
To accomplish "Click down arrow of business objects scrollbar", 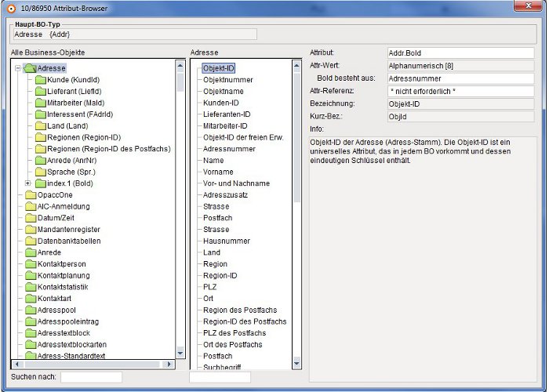I will pyautogui.click(x=180, y=353).
